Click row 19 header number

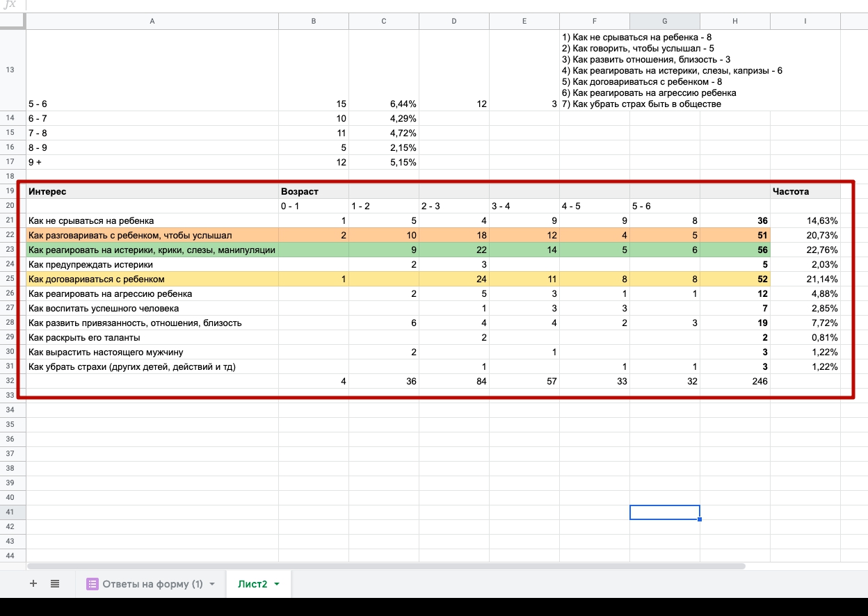click(x=10, y=191)
